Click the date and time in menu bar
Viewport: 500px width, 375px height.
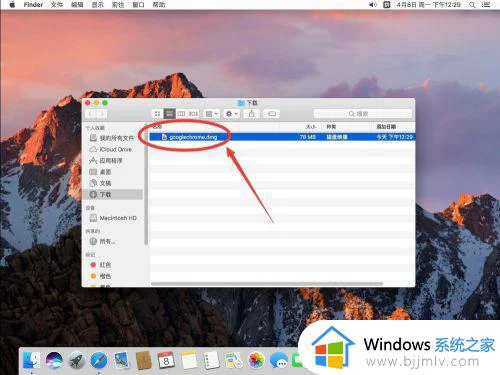pos(428,5)
